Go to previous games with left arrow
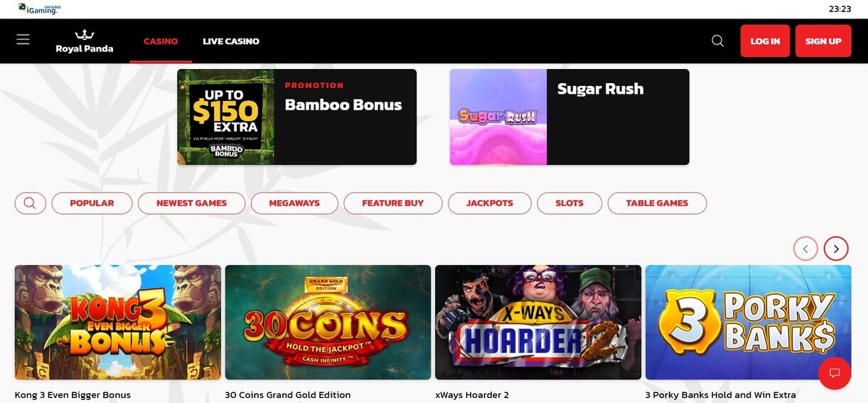 805,249
